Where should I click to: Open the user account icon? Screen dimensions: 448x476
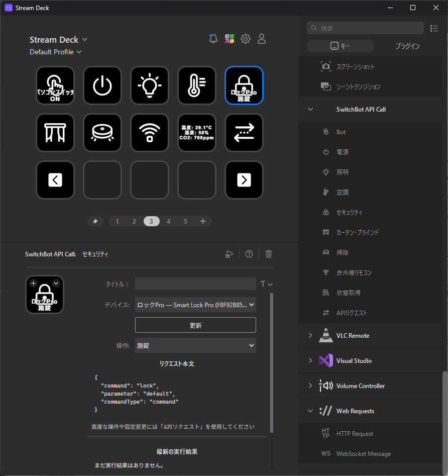tap(262, 39)
